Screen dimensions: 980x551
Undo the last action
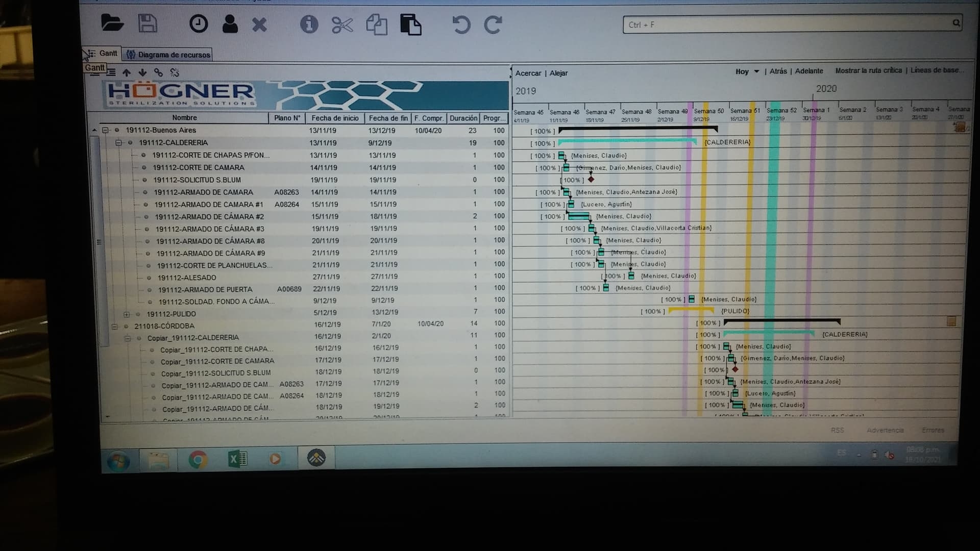[460, 24]
